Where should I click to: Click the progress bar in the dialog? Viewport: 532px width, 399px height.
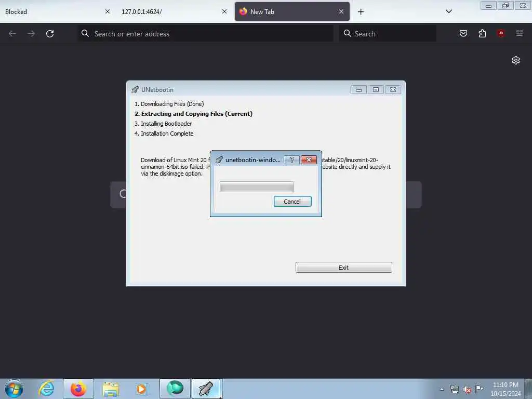(x=257, y=187)
